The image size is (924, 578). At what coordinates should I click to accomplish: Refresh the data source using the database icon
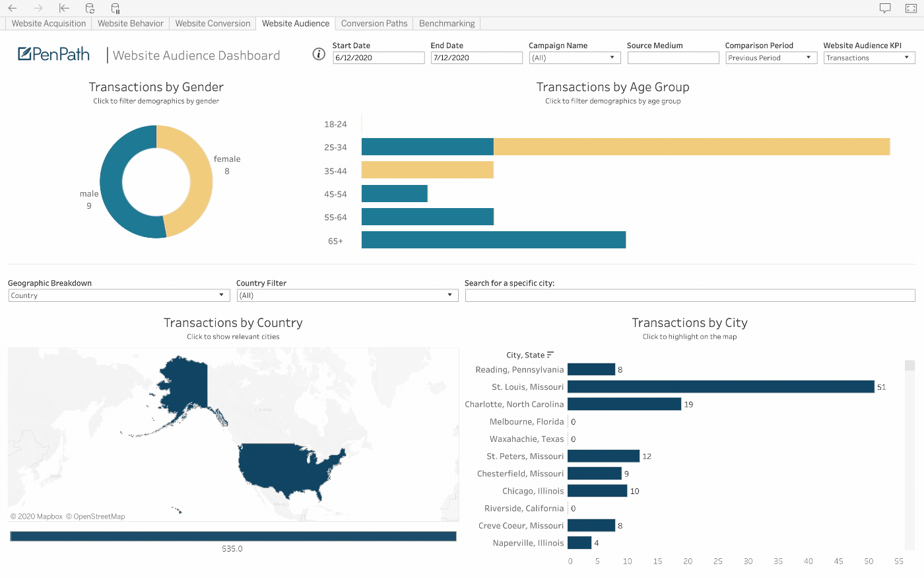[89, 9]
